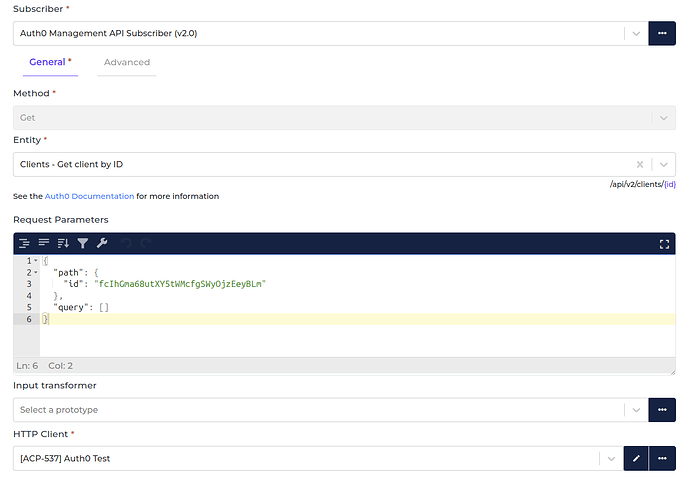Expand the Method dropdown arrow

pos(664,118)
